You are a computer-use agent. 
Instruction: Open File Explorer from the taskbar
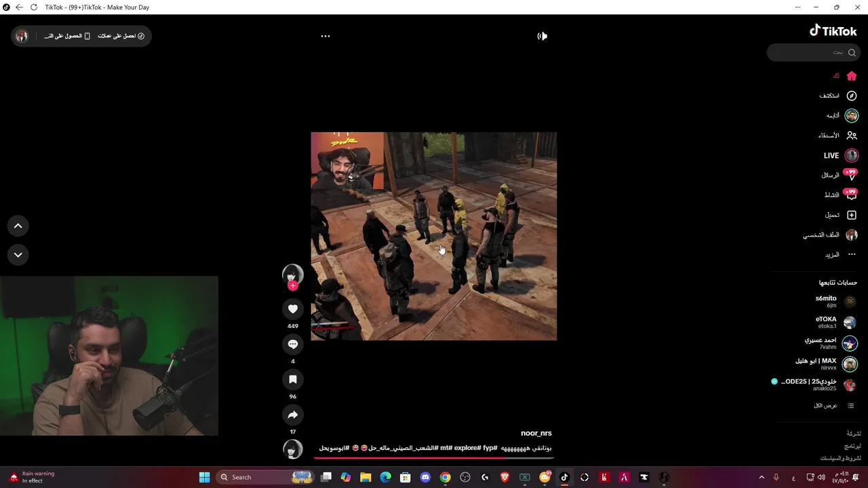click(366, 477)
